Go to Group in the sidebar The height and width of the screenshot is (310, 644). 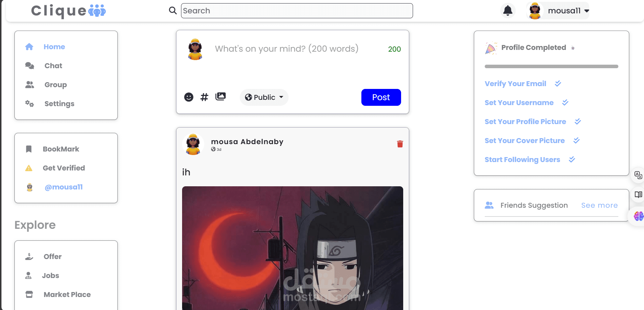[x=55, y=85]
